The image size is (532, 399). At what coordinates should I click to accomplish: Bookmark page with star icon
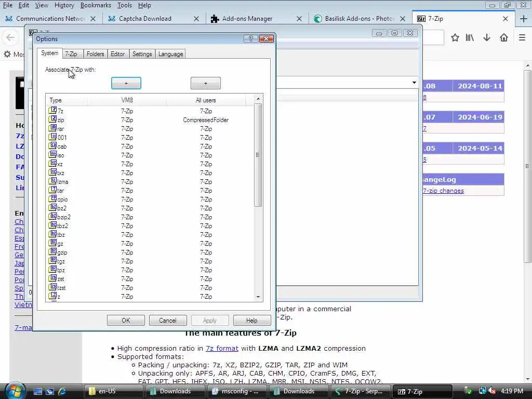[455, 37]
